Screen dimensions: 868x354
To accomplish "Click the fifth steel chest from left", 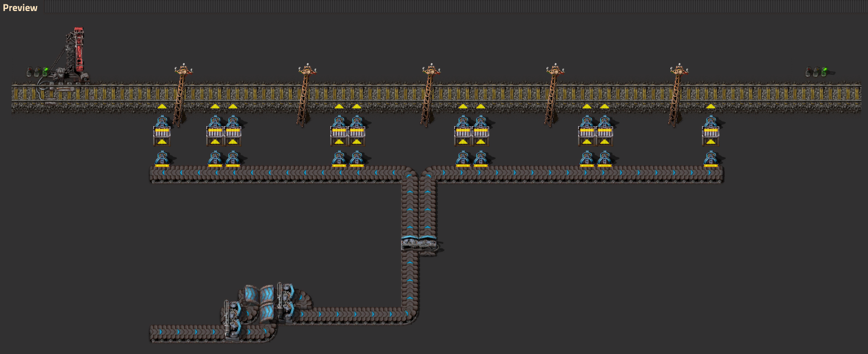I will (356, 136).
